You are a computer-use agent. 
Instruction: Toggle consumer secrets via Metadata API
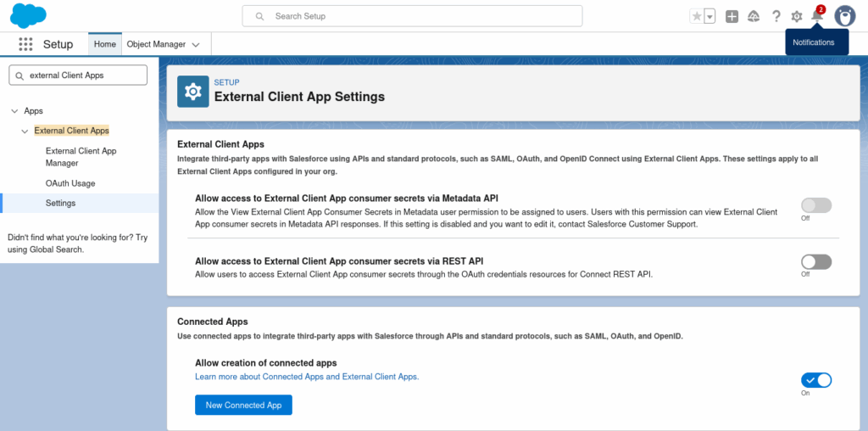coord(816,205)
